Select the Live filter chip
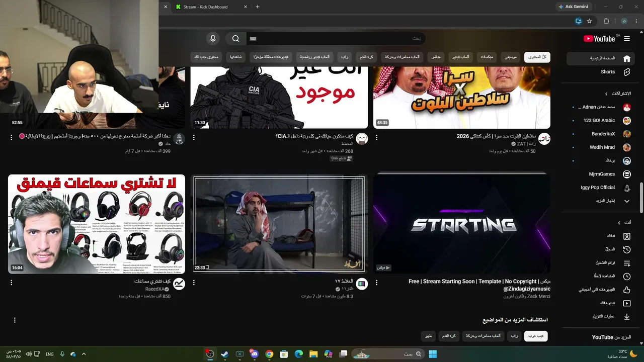The image size is (644, 362). click(436, 57)
